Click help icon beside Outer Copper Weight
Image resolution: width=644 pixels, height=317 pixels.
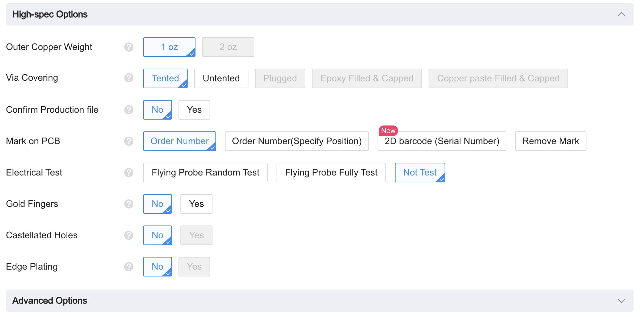(129, 47)
